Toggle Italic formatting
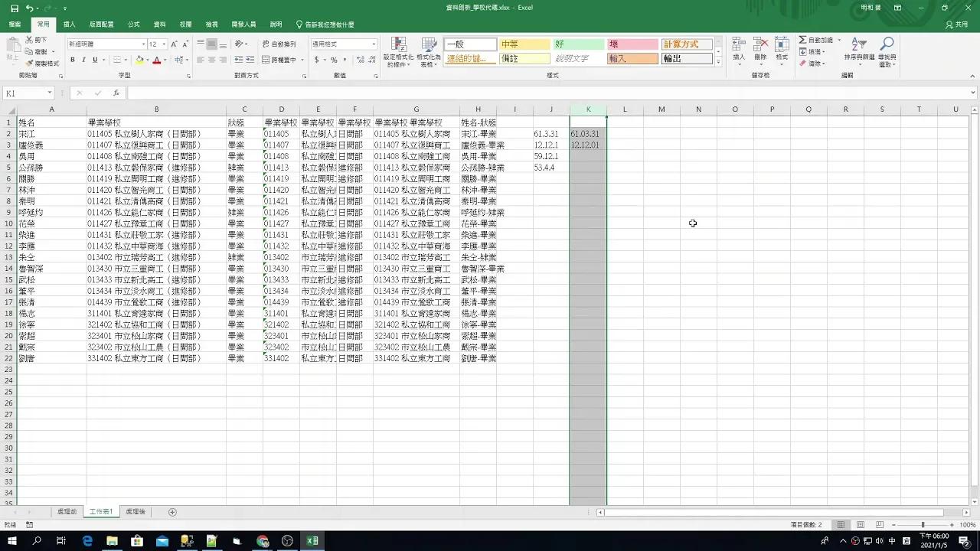This screenshot has height=551, width=980. pyautogui.click(x=83, y=60)
